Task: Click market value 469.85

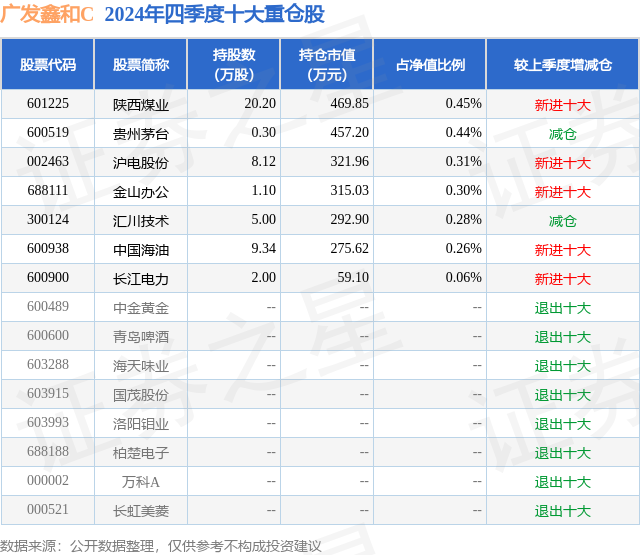Action: click(349, 104)
